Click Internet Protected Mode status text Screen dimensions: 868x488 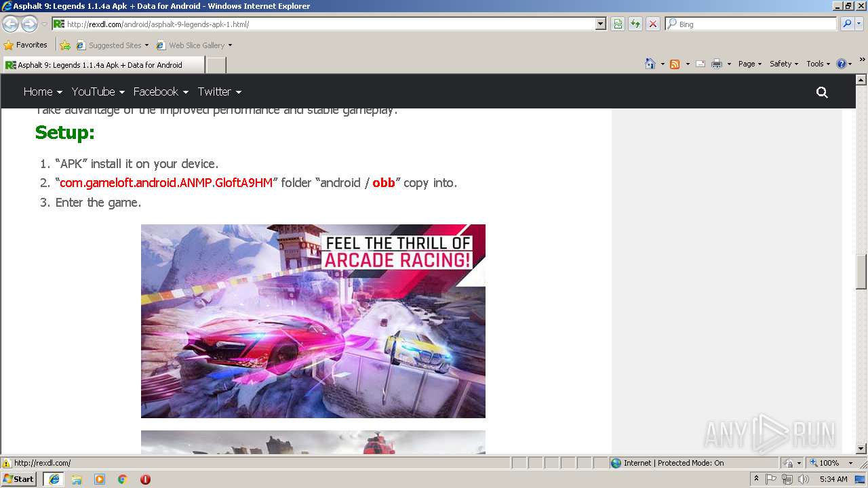point(673,463)
